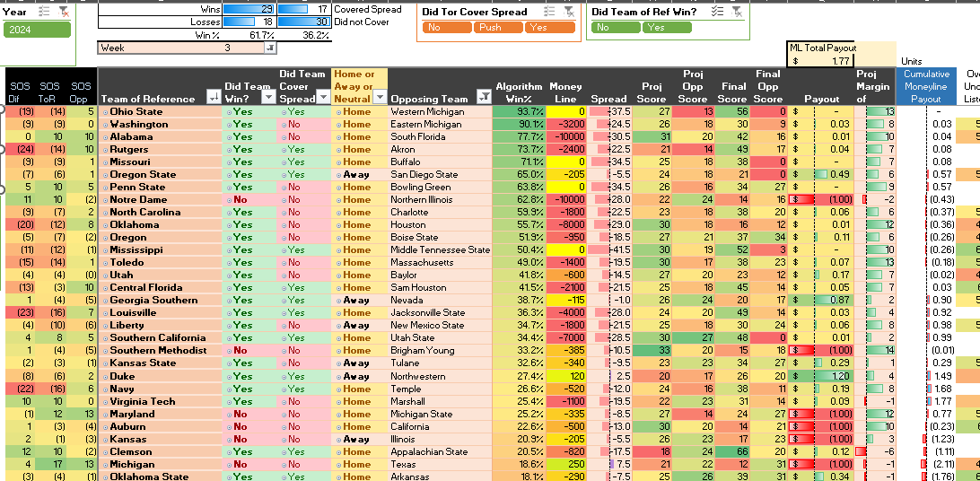Select the Win % cell showing 36.2%
This screenshot has width=980, height=481.
(305, 34)
